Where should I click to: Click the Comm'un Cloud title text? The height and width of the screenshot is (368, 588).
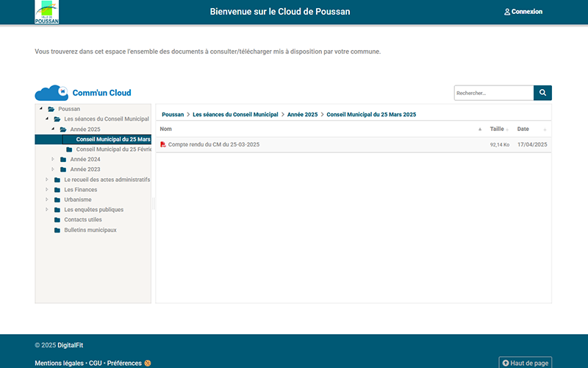[x=101, y=93]
